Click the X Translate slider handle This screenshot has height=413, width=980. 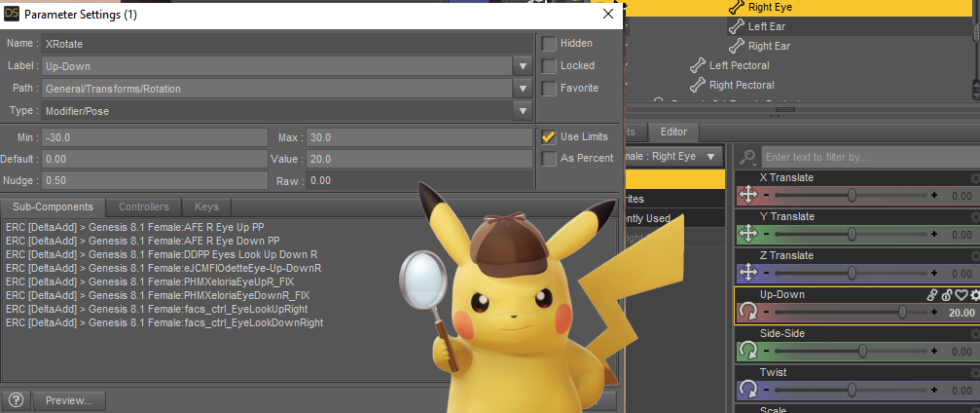tap(852, 195)
